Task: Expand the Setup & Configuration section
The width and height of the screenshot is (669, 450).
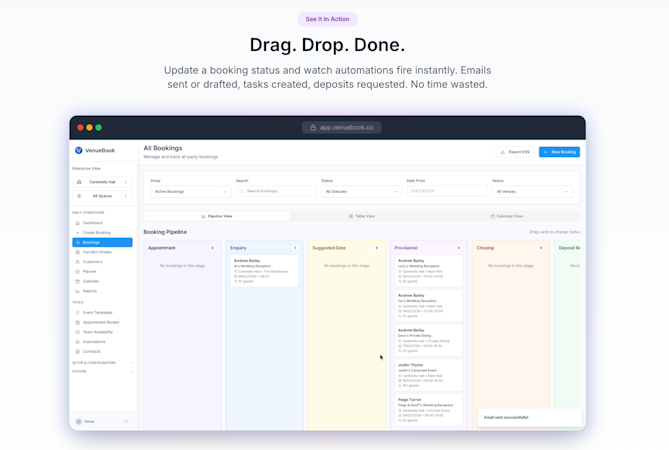Action: click(x=102, y=363)
